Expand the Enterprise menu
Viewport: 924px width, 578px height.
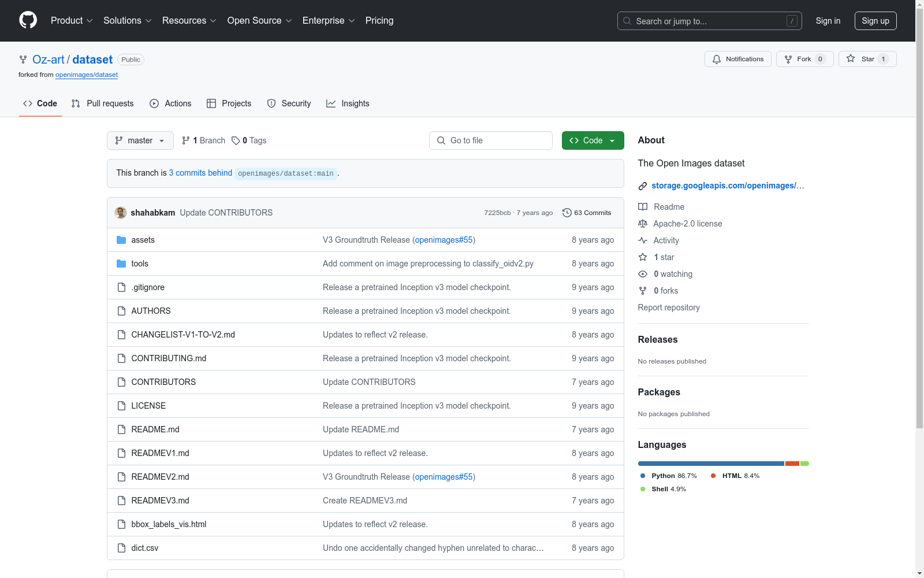[x=329, y=21]
